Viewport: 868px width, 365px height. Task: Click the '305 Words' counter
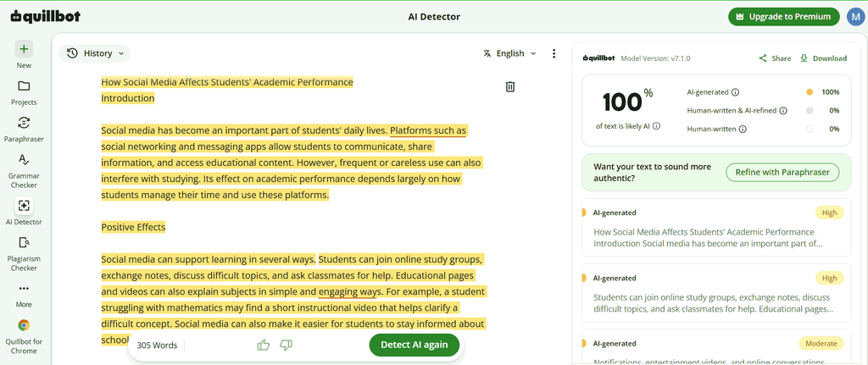click(157, 345)
